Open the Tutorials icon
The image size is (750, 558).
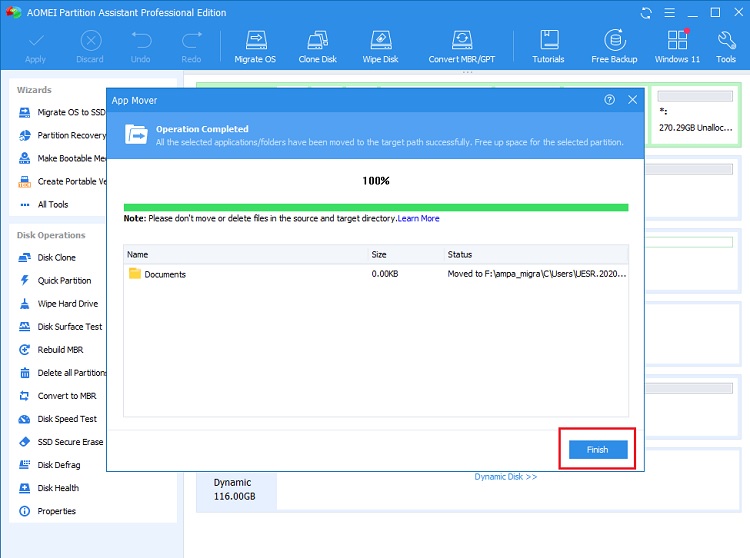[x=549, y=47]
